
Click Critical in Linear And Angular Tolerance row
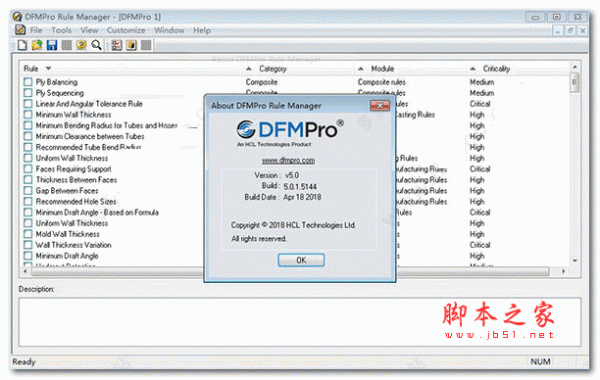tap(480, 104)
